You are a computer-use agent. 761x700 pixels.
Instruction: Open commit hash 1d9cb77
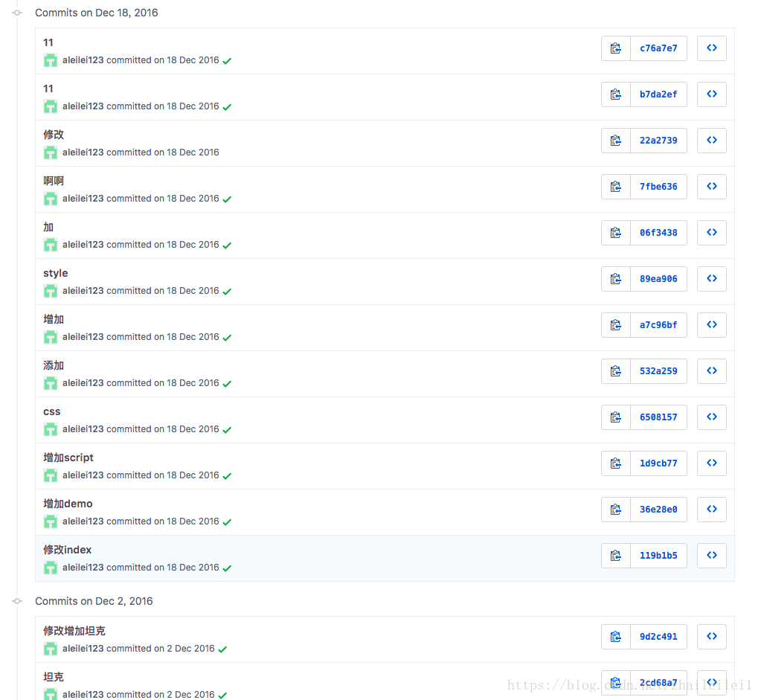click(x=658, y=463)
